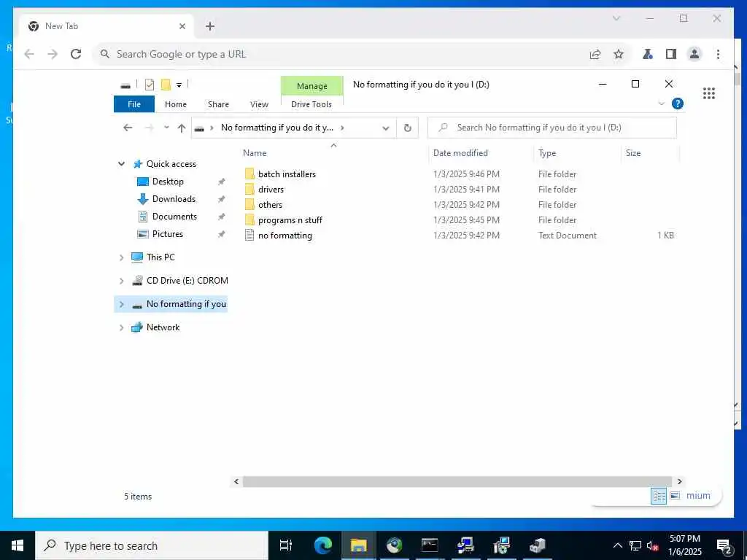Open Chrome's tab search dropdown

pos(616,18)
